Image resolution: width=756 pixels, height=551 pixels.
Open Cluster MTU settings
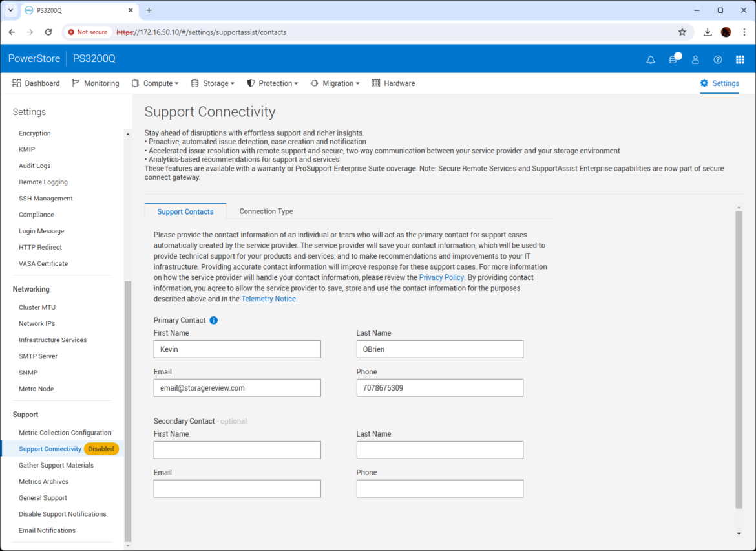tap(37, 307)
